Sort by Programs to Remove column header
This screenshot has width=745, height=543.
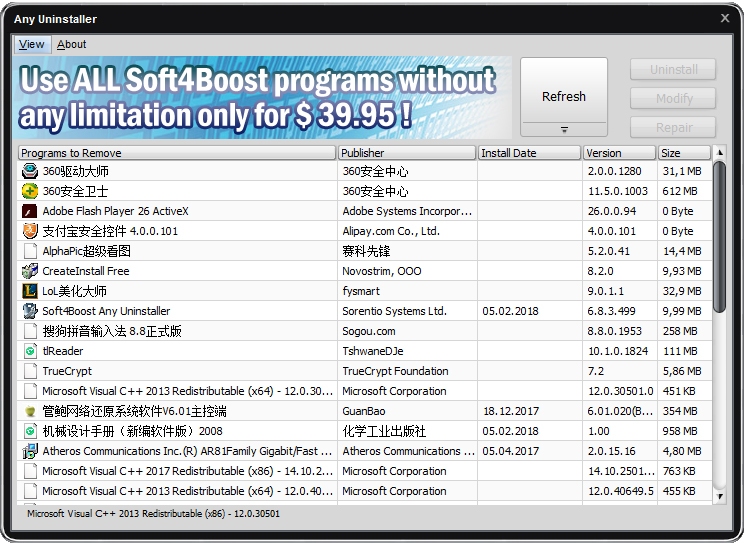tap(177, 153)
